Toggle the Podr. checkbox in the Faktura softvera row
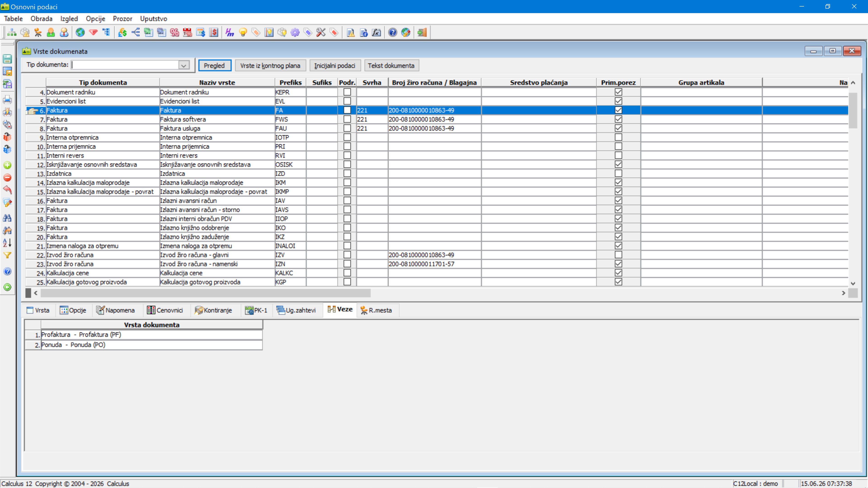The image size is (868, 488). click(347, 119)
